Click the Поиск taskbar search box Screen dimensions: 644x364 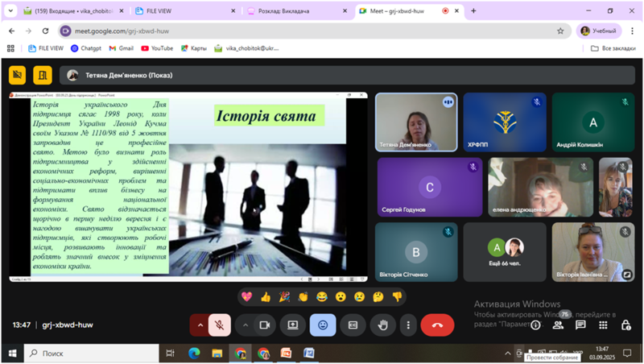(x=92, y=354)
